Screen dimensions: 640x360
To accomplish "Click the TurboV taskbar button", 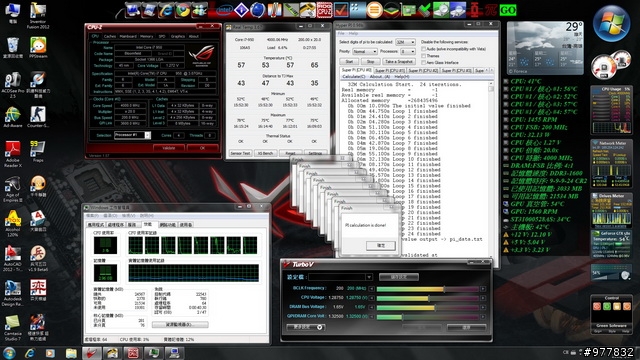I will pos(92,353).
